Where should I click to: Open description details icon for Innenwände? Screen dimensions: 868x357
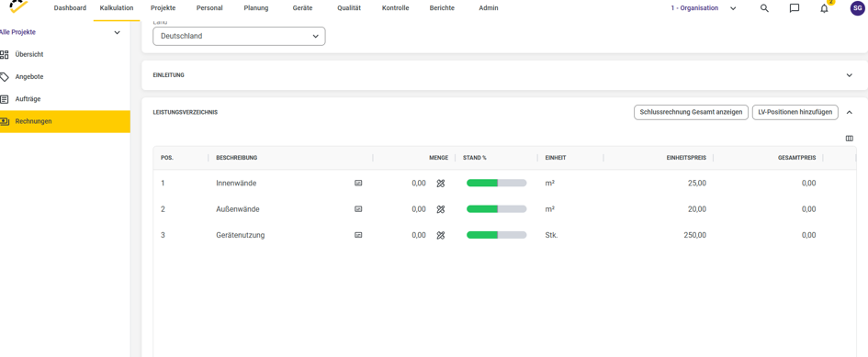tap(358, 183)
